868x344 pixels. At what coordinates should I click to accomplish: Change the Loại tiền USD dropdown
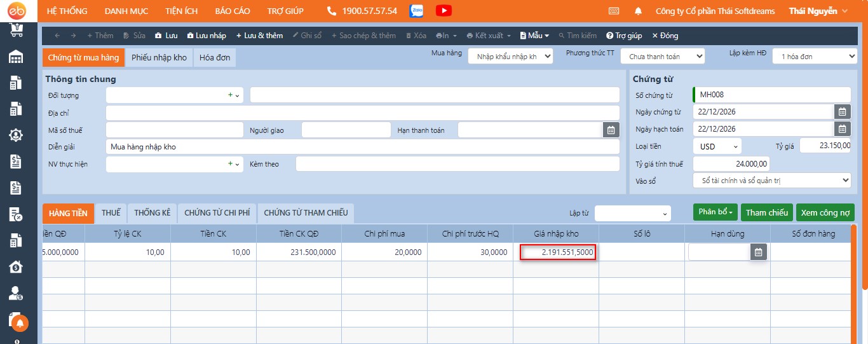tap(717, 146)
